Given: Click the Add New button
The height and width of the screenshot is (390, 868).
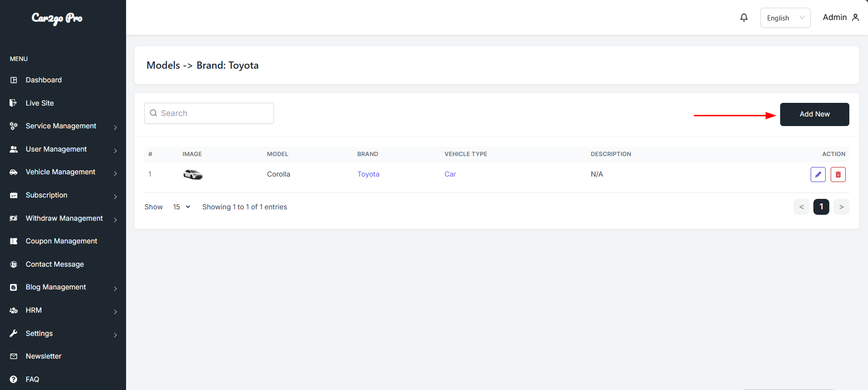Looking at the screenshot, I should (x=814, y=114).
